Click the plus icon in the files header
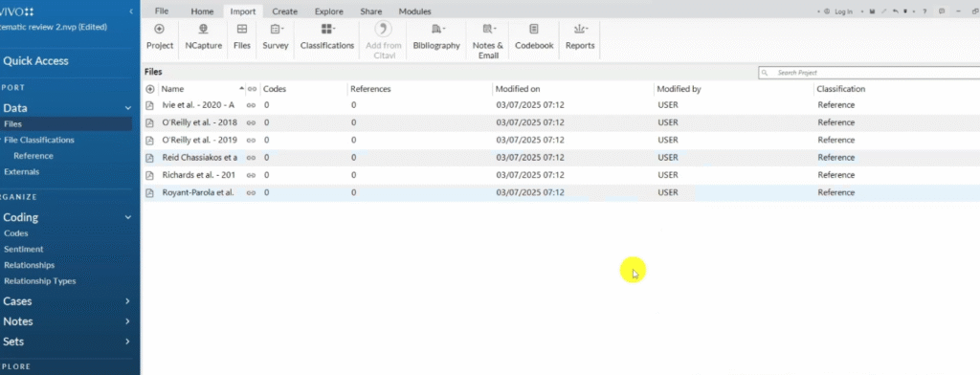980x375 pixels. click(x=150, y=89)
